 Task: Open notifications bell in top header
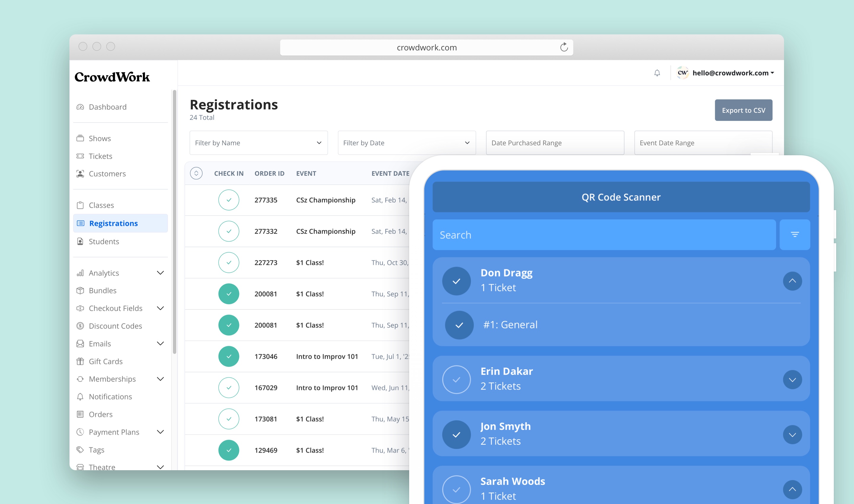657,73
